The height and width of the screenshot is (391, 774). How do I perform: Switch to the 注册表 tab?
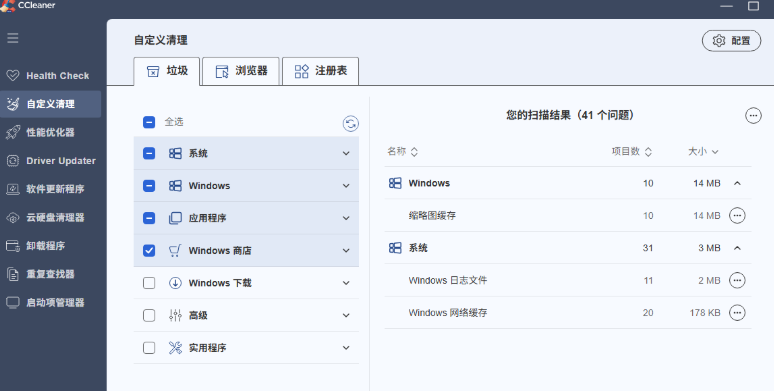tap(320, 71)
